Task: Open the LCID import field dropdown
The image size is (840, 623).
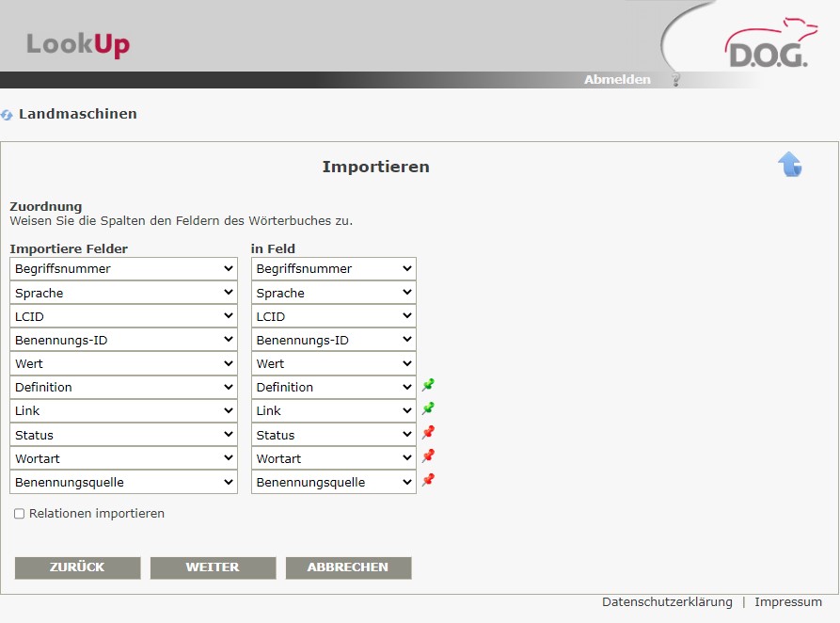Action: [123, 316]
